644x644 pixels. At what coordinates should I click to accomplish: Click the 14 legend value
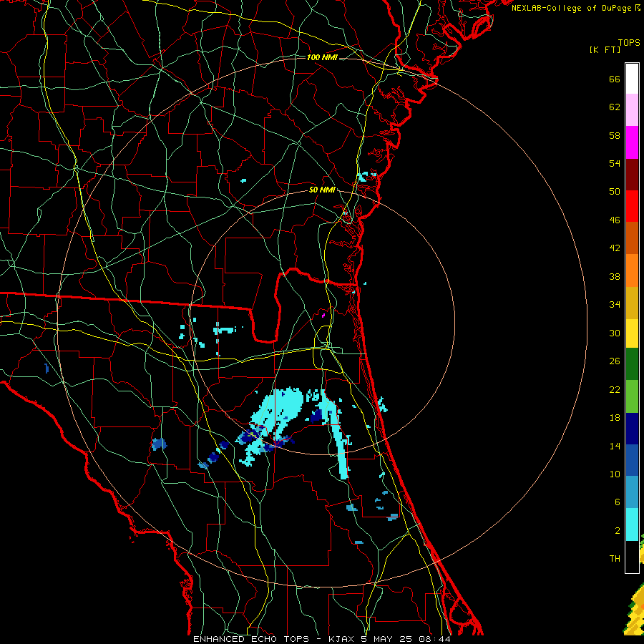[615, 446]
